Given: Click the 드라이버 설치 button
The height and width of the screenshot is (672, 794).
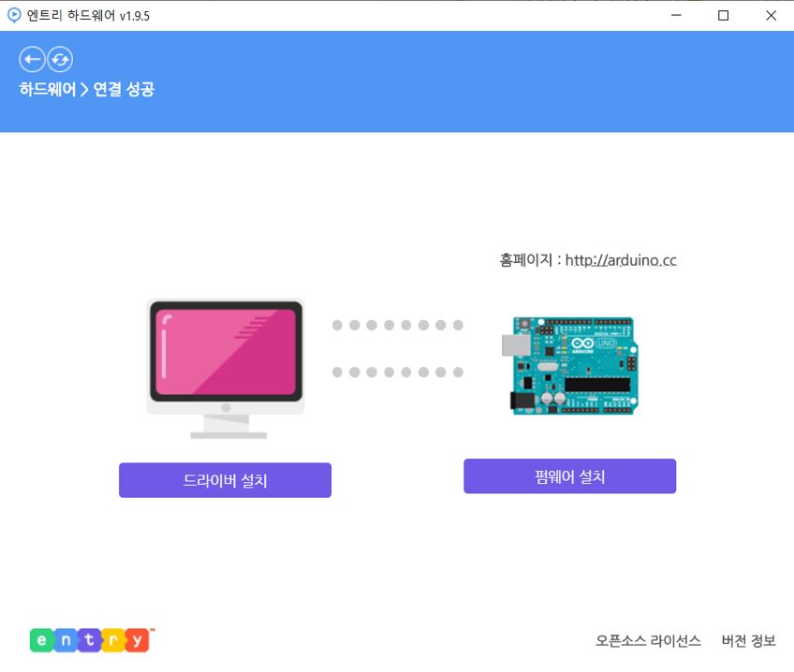Looking at the screenshot, I should pos(225,480).
